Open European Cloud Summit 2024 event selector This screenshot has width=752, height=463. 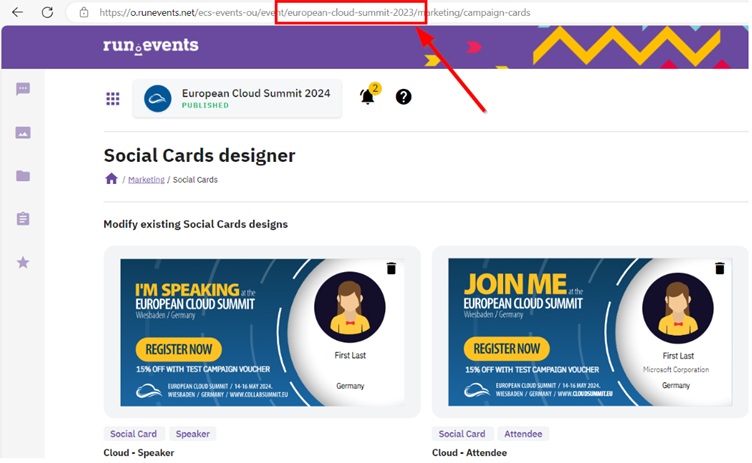pyautogui.click(x=237, y=98)
